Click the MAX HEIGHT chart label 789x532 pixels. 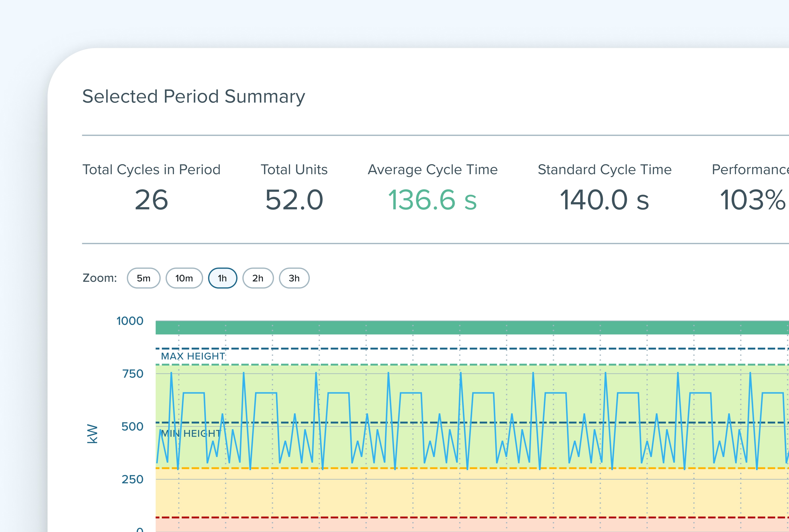pos(193,356)
